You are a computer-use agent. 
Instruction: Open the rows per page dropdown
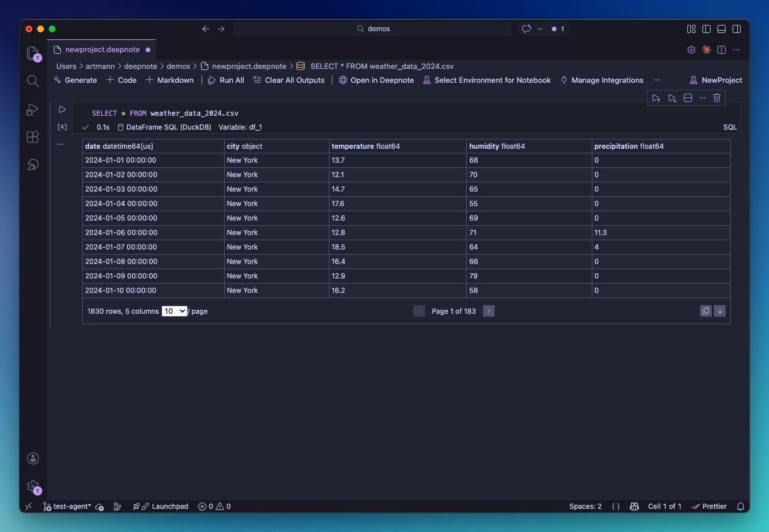coord(174,311)
